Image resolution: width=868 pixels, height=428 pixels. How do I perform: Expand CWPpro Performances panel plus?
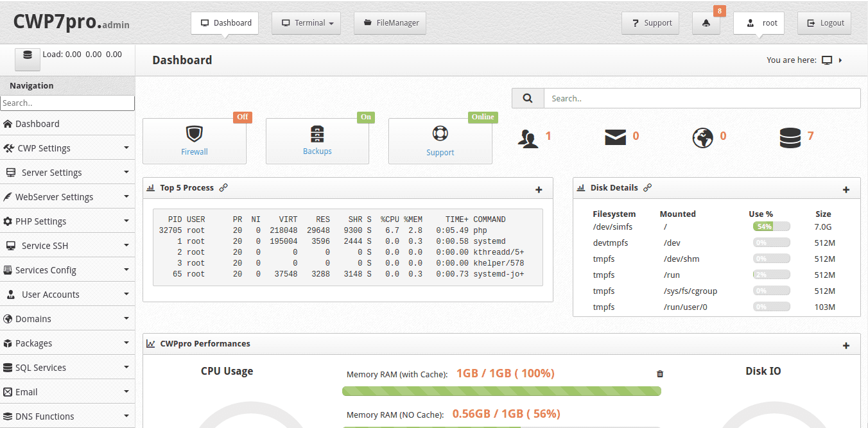point(846,345)
